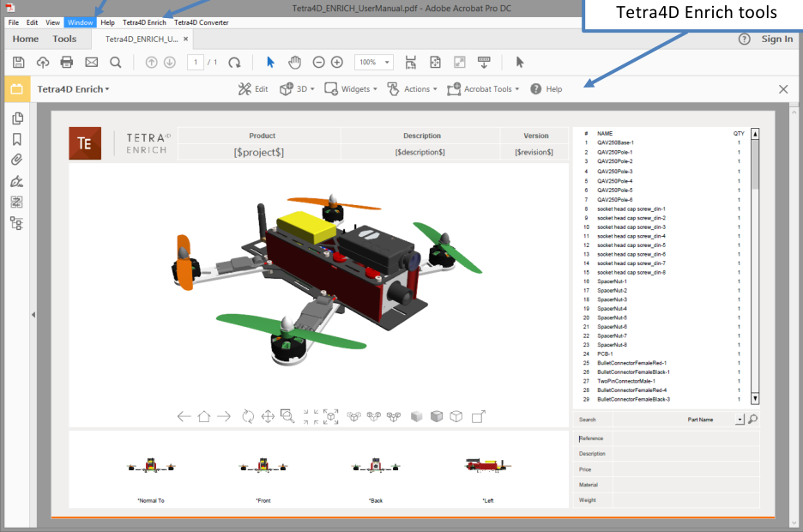The height and width of the screenshot is (532, 803).
Task: Select the Hand pan tool
Action: click(x=294, y=63)
